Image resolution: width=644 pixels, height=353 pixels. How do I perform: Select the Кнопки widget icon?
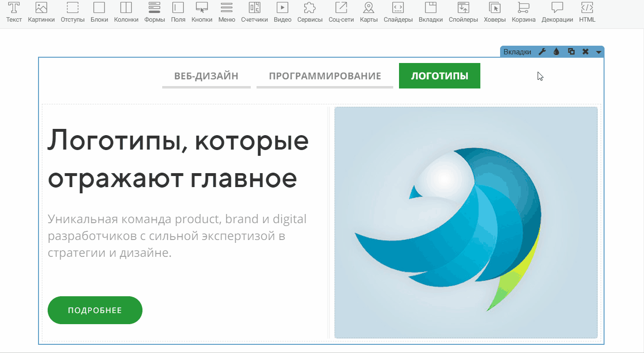(202, 8)
